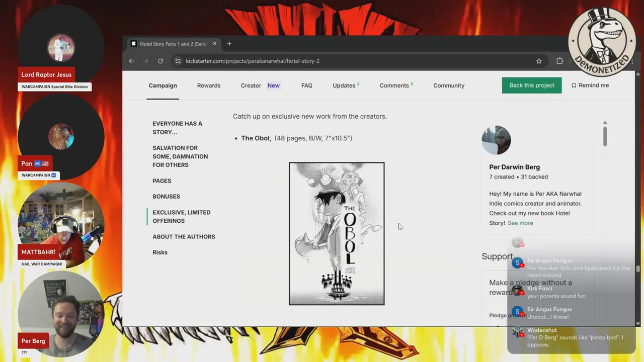
Task: Click Back this project button
Action: (532, 85)
